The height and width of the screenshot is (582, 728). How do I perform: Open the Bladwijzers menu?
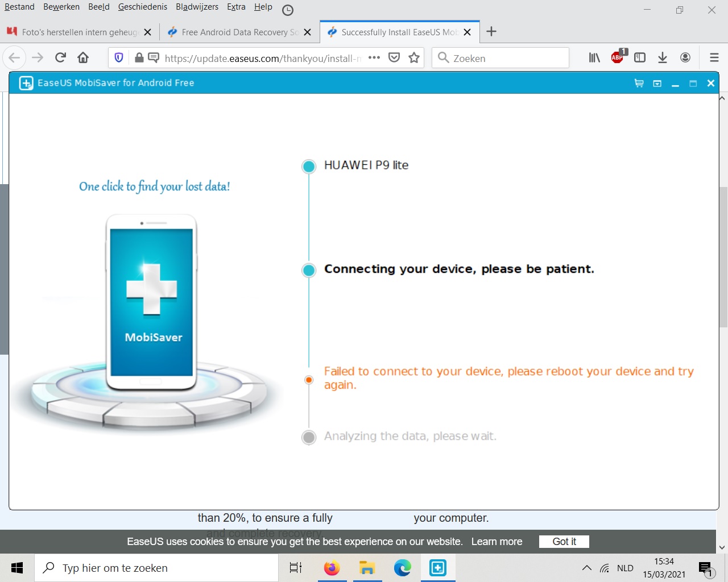197,7
